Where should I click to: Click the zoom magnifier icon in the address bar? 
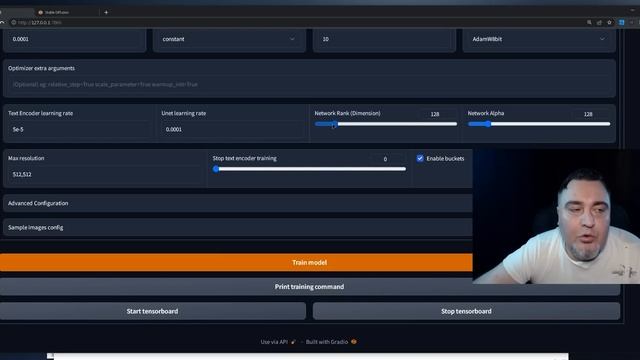(x=589, y=22)
